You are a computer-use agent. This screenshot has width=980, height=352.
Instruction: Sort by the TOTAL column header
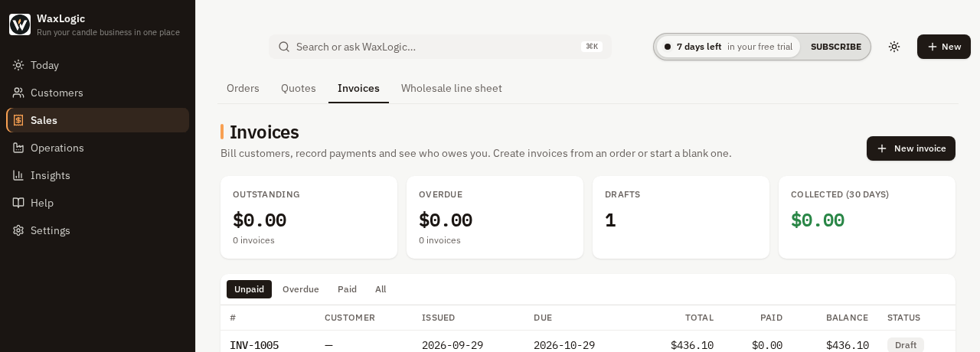[699, 318]
